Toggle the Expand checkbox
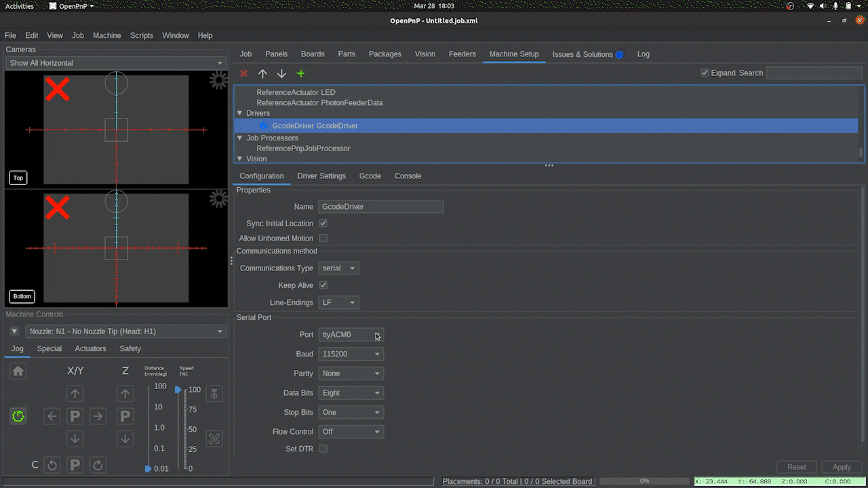This screenshot has height=488, width=868. click(x=705, y=73)
